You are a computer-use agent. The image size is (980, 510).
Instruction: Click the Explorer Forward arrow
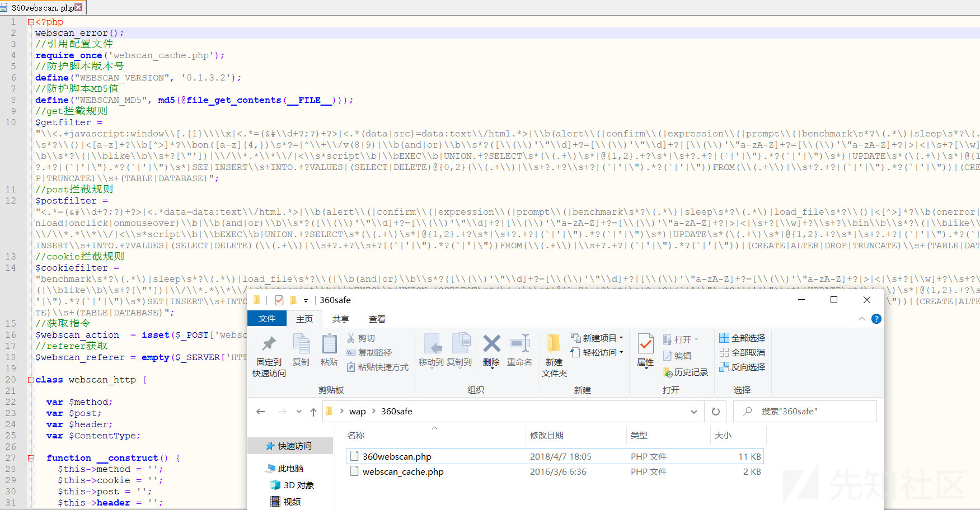(282, 412)
